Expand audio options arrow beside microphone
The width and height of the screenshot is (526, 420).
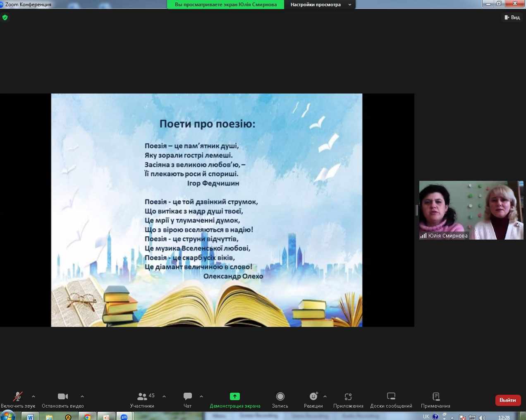[33, 396]
